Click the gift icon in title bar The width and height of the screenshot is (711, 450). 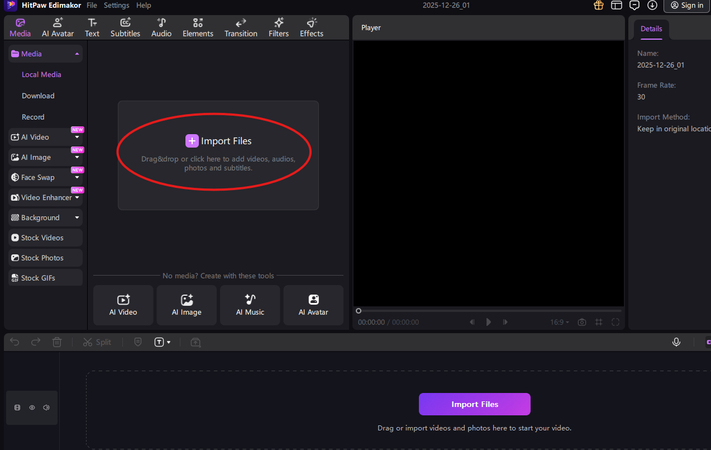click(599, 5)
